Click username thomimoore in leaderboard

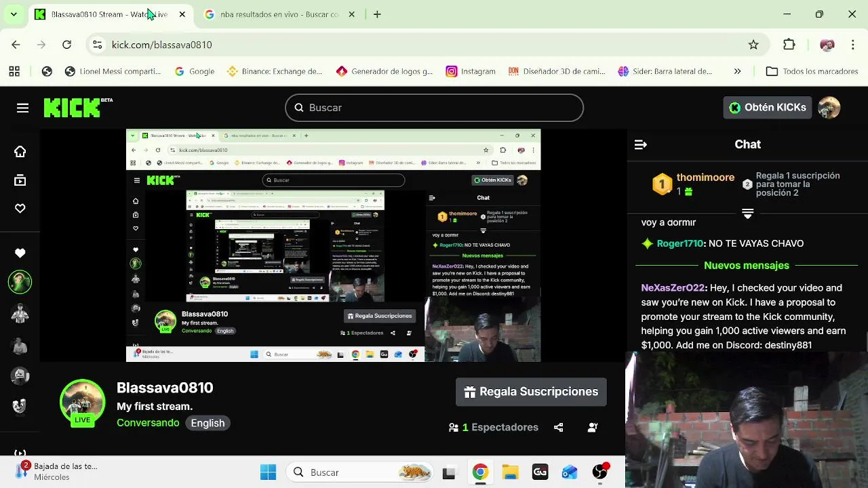point(705,178)
